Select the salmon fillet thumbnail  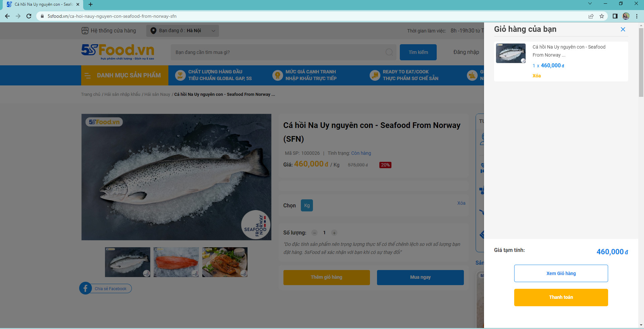click(x=176, y=262)
